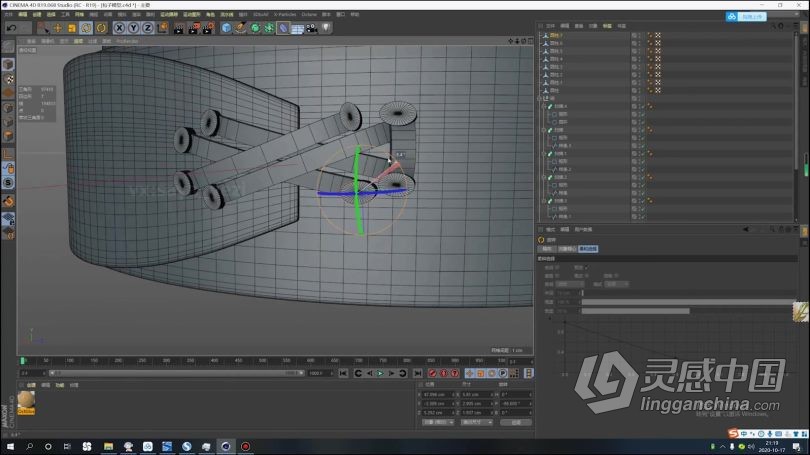Collapse the 扫描 sweep object
This screenshot has height=455, width=810.
click(543, 130)
